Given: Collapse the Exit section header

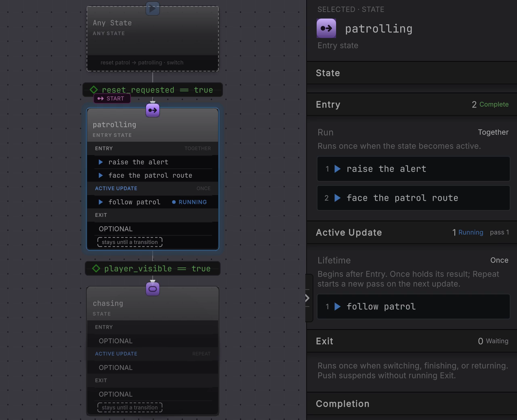Looking at the screenshot, I should tap(412, 341).
